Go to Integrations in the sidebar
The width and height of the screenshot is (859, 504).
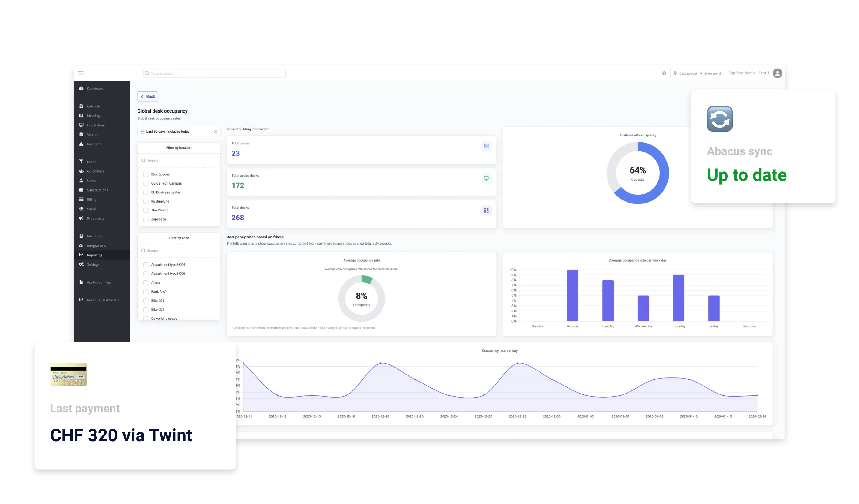[96, 245]
